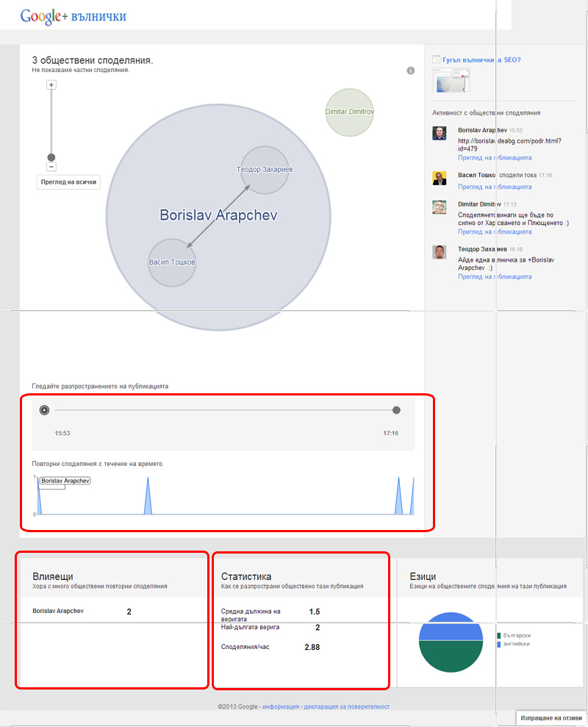Click the Dimitar Dimitrov name in activity
This screenshot has height=727, width=588.
coord(479,204)
